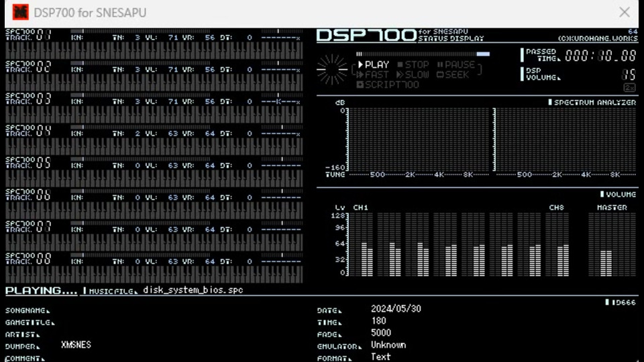Click the (C)KUROHANE.WORKS credit text
The image size is (644, 362).
598,38
